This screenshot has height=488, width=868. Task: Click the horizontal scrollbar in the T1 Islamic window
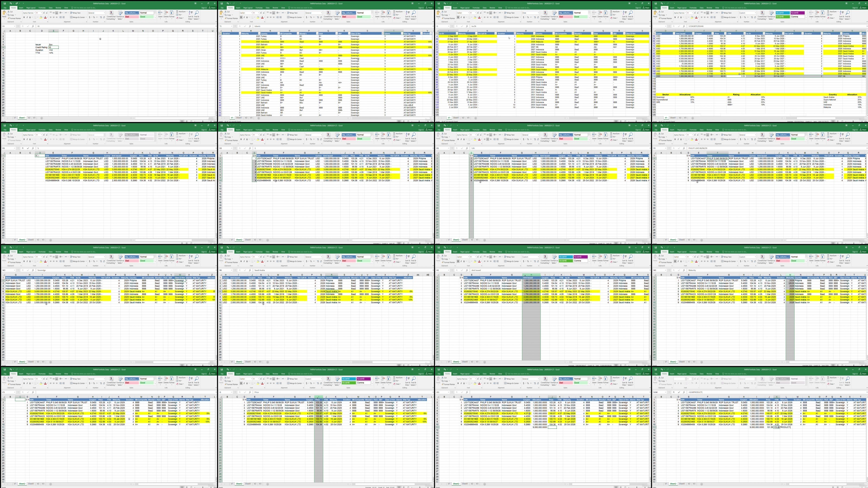click(x=391, y=118)
